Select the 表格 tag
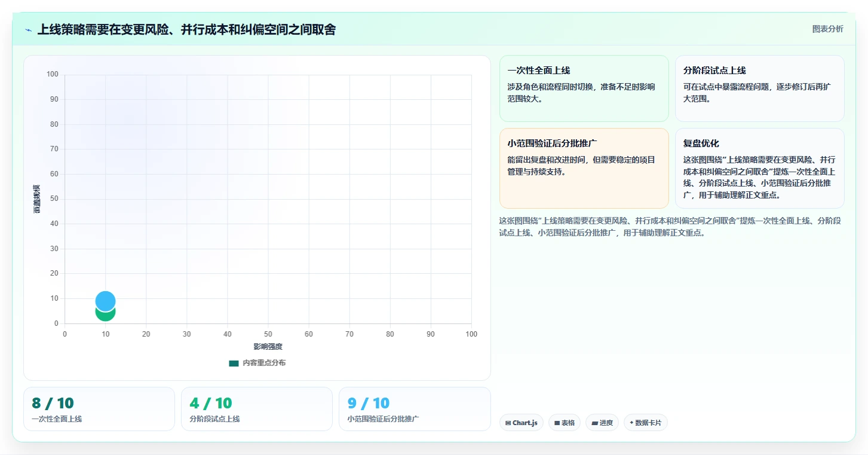The height and width of the screenshot is (455, 868). point(565,423)
